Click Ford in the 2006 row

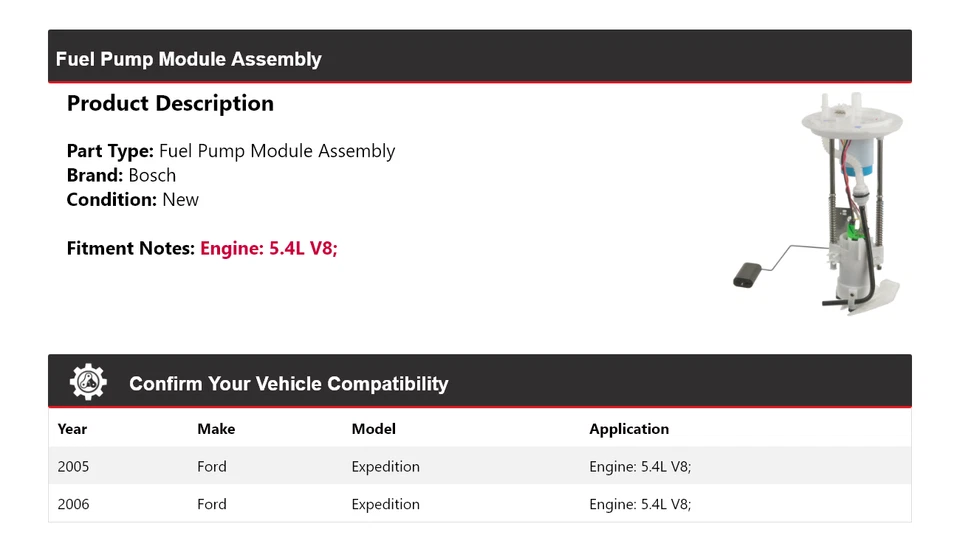pos(212,504)
